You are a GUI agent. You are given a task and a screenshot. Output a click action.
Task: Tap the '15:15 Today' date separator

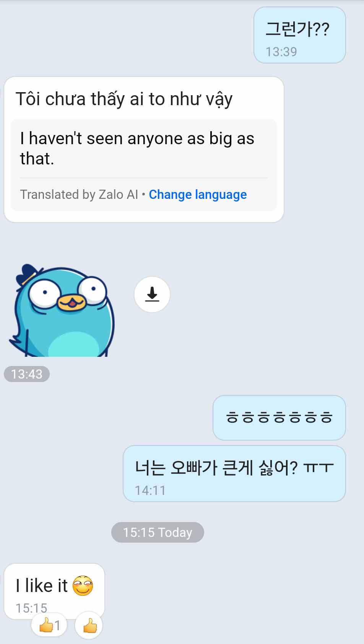pyautogui.click(x=158, y=532)
